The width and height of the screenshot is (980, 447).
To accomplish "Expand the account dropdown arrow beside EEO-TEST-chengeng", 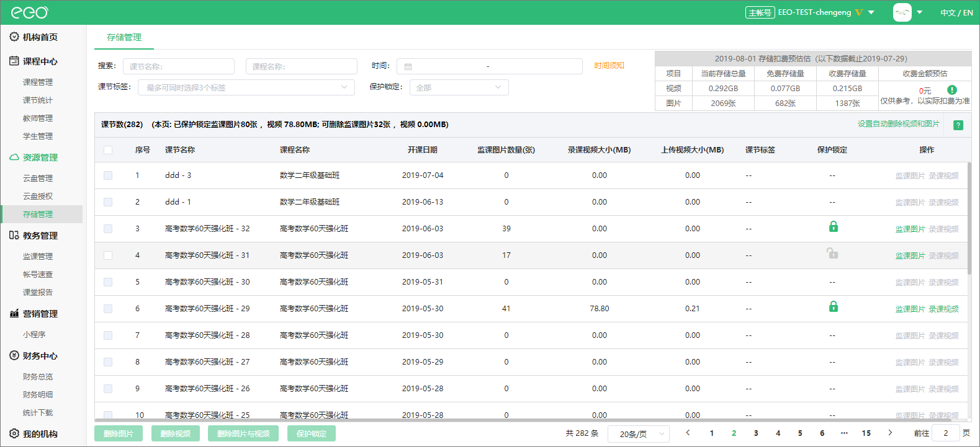I will [x=871, y=12].
